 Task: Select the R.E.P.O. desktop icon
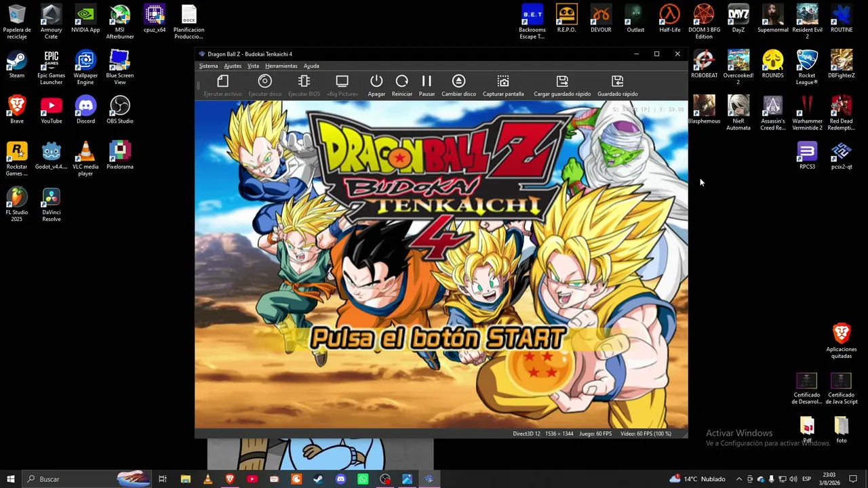566,19
